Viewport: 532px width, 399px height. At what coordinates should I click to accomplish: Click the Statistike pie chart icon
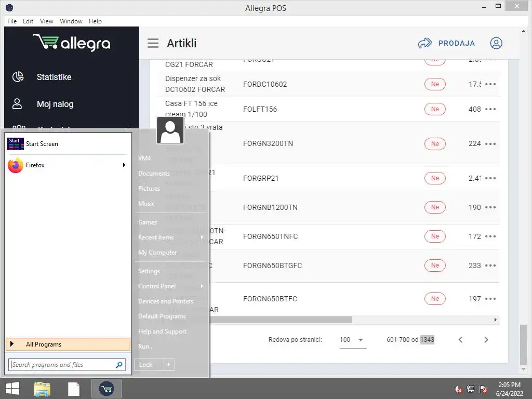click(18, 77)
